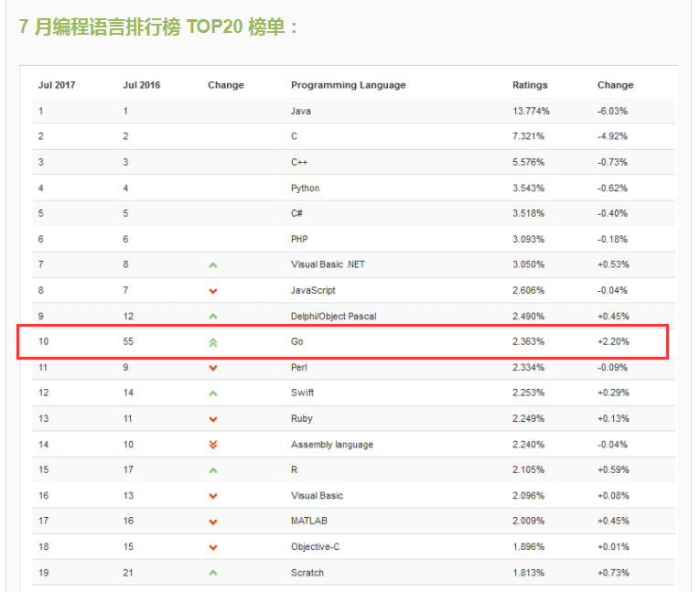The height and width of the screenshot is (592, 700).
Task: Click the page heading 7 月编程语言排行榜 TOP20 榜单
Action: (157, 27)
